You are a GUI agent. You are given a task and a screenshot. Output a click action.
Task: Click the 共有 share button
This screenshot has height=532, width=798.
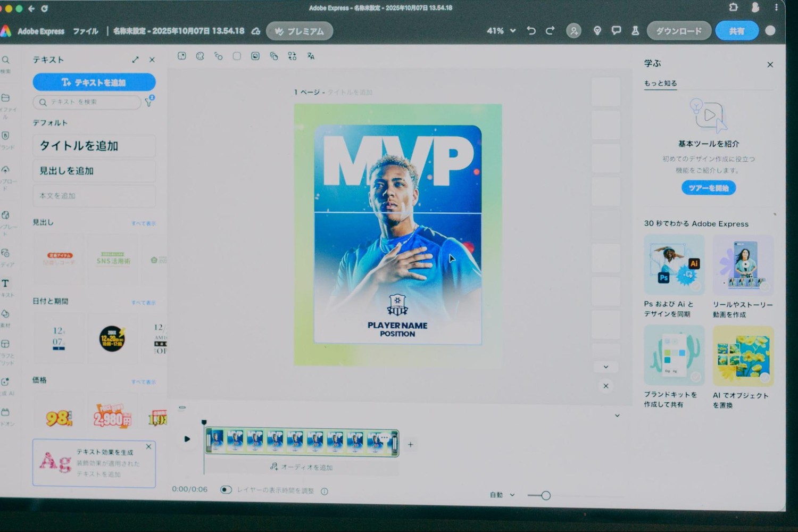(x=736, y=31)
